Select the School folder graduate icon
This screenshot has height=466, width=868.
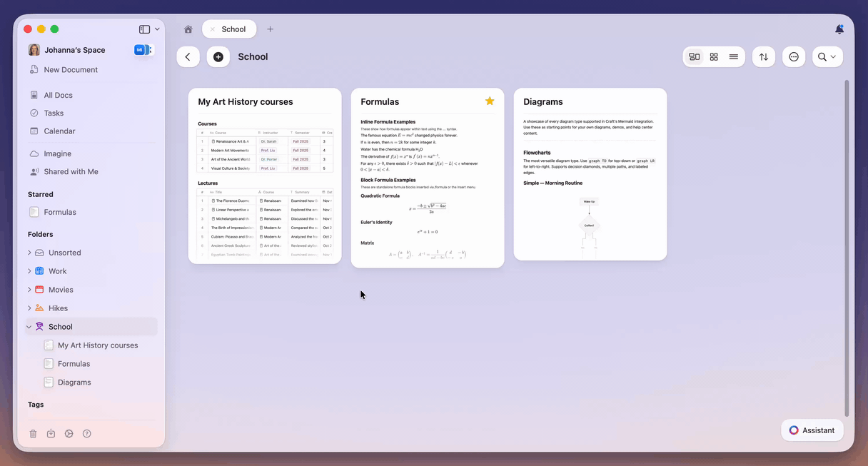[39, 327]
